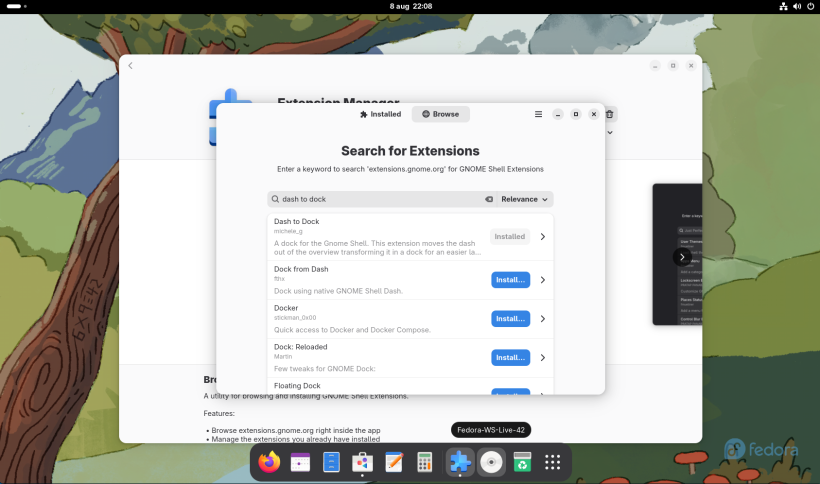
Task: Open the Calendar app in dock
Action: pyautogui.click(x=300, y=462)
